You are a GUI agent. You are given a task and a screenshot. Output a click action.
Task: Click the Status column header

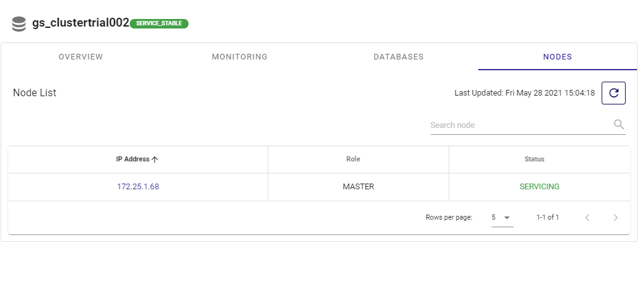539,160
